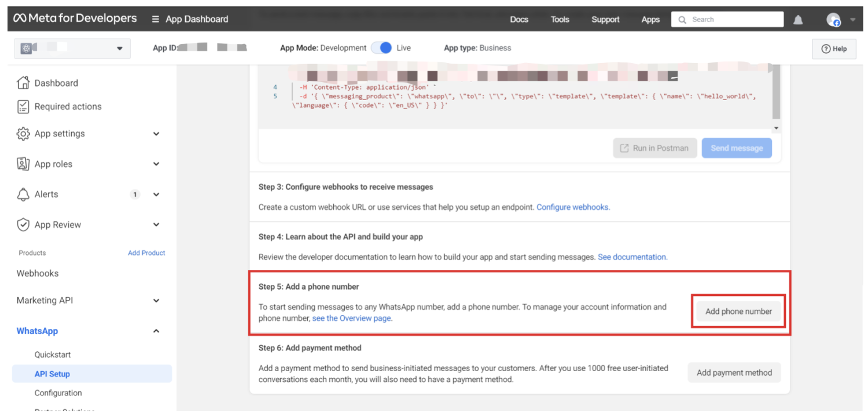This screenshot has height=415, width=868.
Task: Click the Required actions checklist icon
Action: point(23,106)
